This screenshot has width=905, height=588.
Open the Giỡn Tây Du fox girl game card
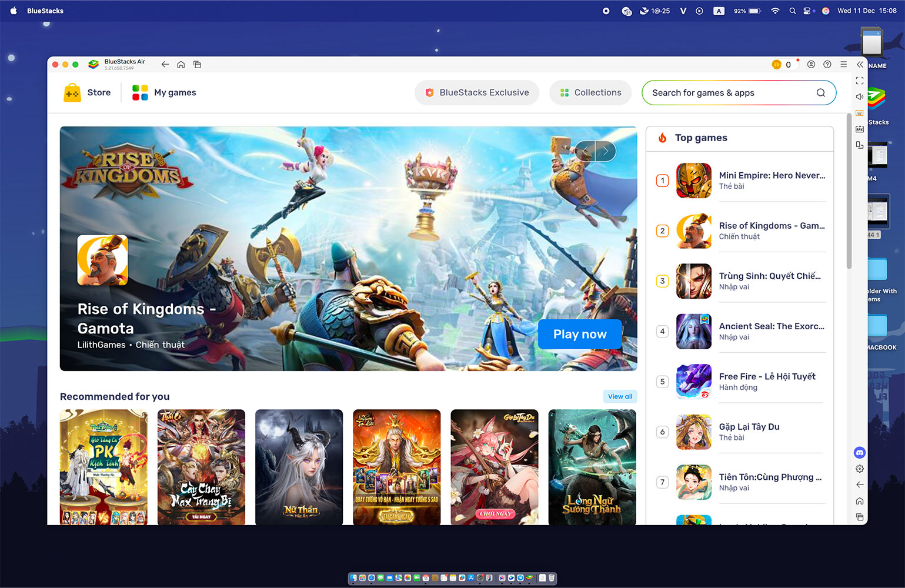494,467
